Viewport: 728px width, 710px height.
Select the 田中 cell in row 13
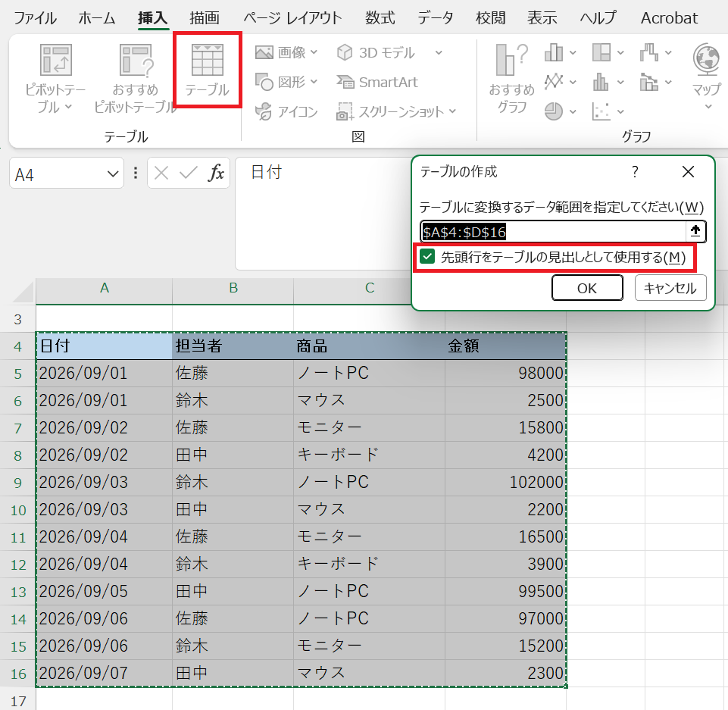[233, 592]
